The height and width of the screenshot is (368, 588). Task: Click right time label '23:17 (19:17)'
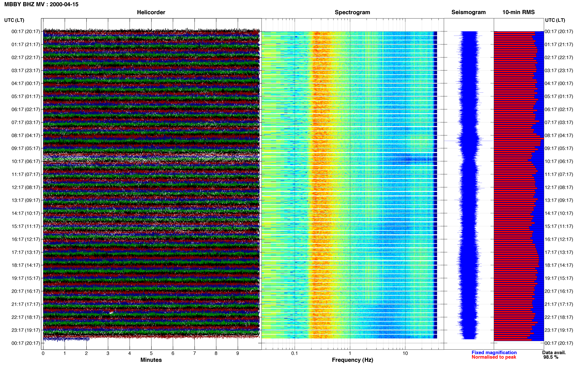[x=559, y=330]
